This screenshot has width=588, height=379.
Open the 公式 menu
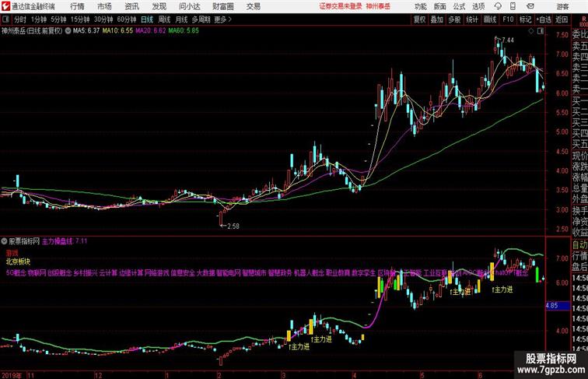[x=459, y=6]
